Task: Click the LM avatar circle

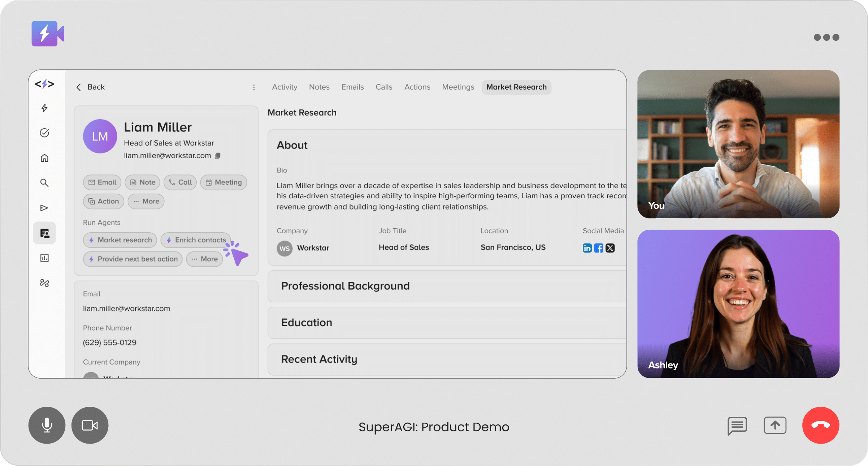Action: pyautogui.click(x=100, y=136)
